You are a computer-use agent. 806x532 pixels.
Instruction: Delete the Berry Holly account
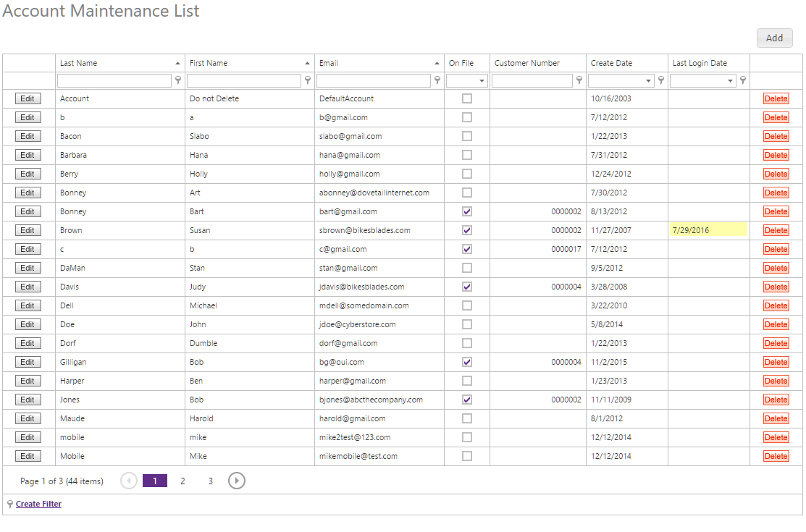coord(776,174)
